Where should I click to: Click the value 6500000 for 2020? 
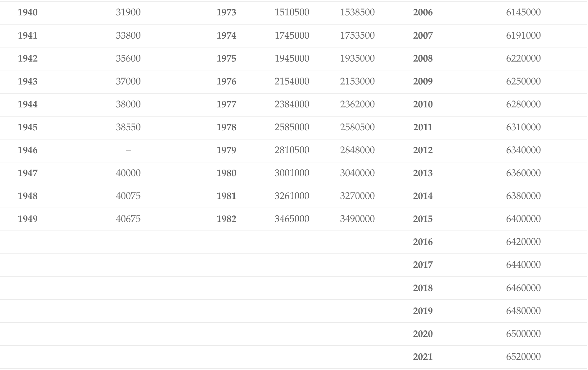(523, 334)
